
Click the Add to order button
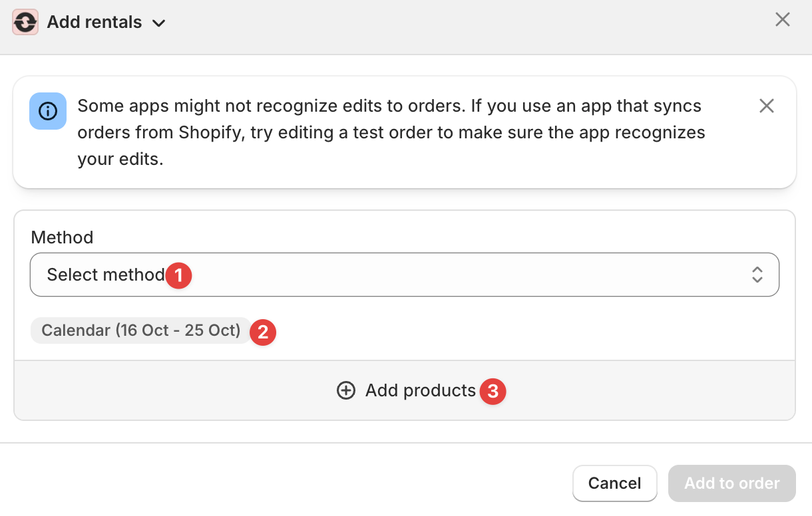731,483
